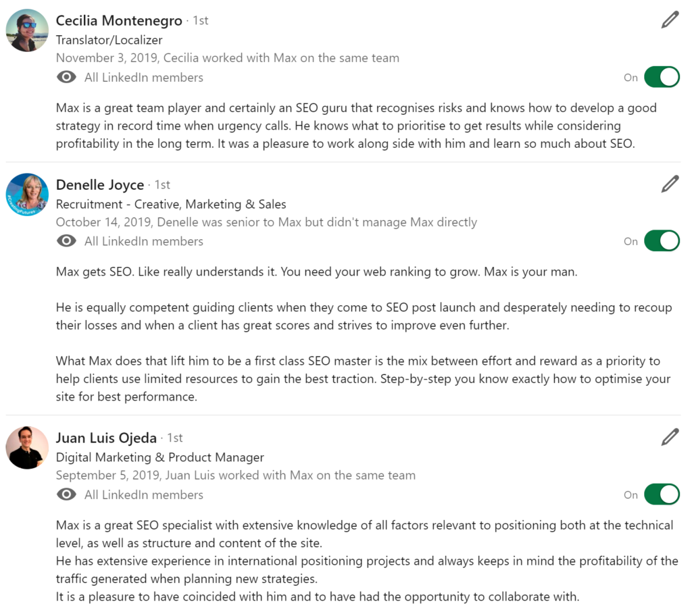The height and width of the screenshot is (616, 692).
Task: View Juan Luis Ojeda's profile photo
Action: (x=27, y=448)
